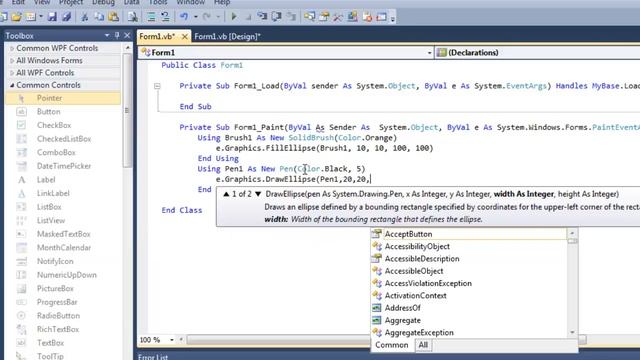Click the Paste clipboard icon
The width and height of the screenshot is (640, 360).
pyautogui.click(x=114, y=17)
